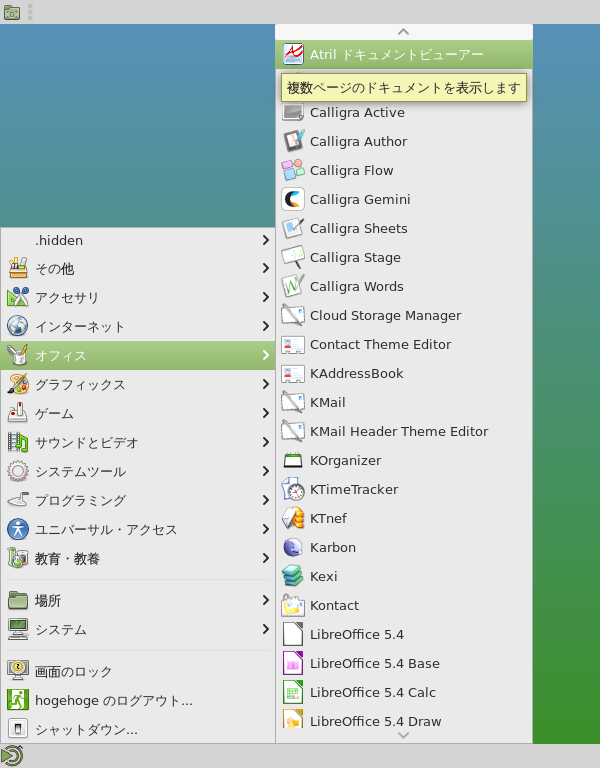Click the logout running-man icon
Viewport: 600px width, 768px height.
(18, 700)
